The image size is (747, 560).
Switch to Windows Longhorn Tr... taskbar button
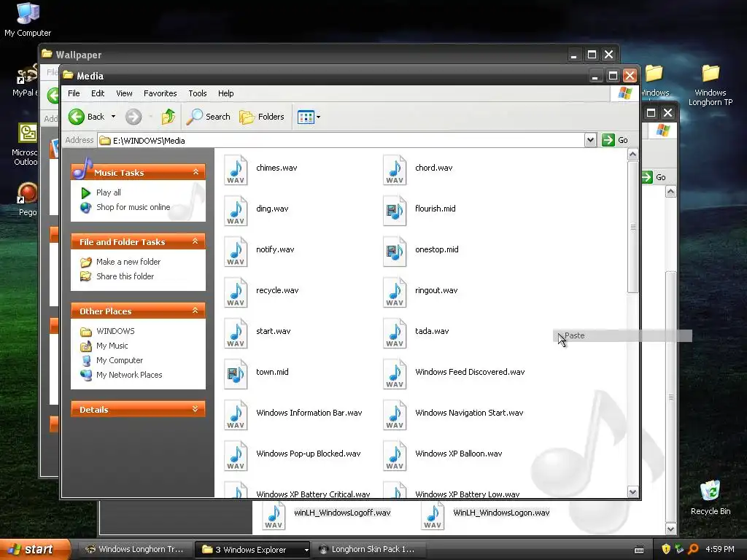[x=135, y=550]
